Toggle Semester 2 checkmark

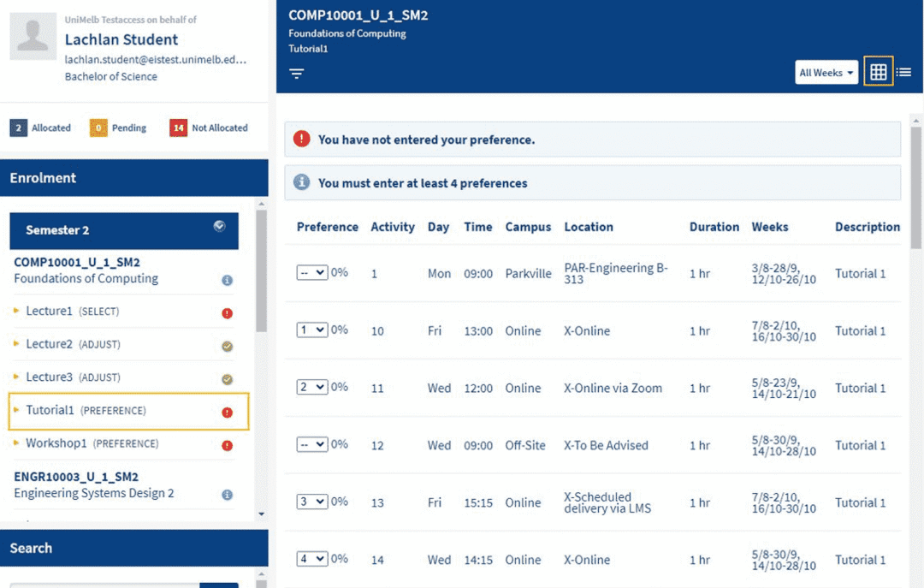tap(219, 226)
